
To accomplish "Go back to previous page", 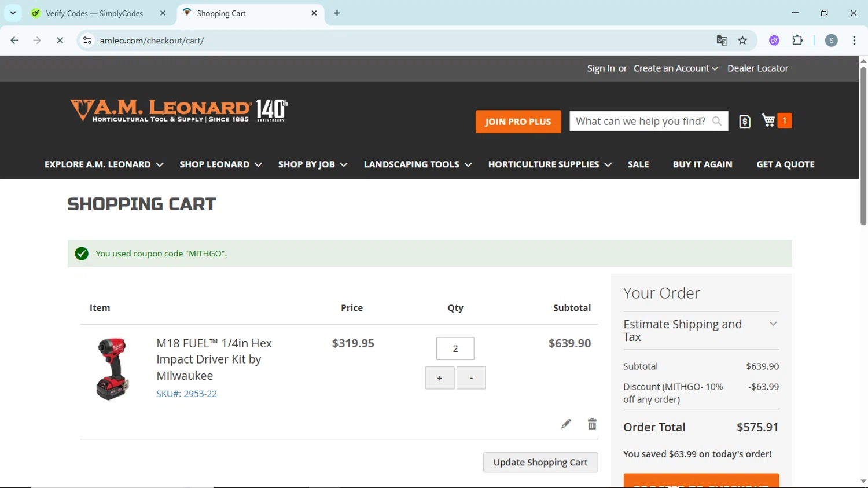I will coord(14,41).
